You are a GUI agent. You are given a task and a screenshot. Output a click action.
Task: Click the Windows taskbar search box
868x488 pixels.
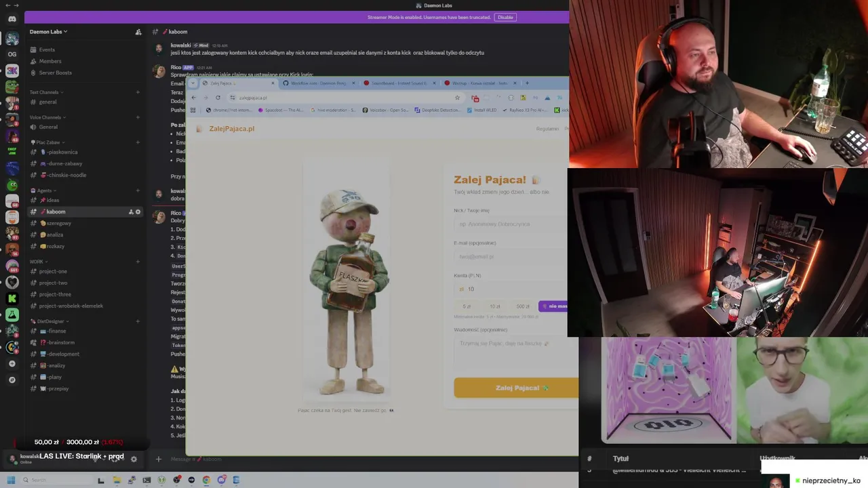(56, 480)
